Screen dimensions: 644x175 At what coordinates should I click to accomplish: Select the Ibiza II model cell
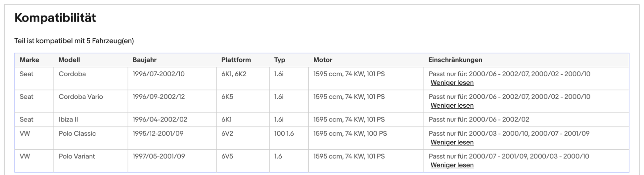point(68,120)
